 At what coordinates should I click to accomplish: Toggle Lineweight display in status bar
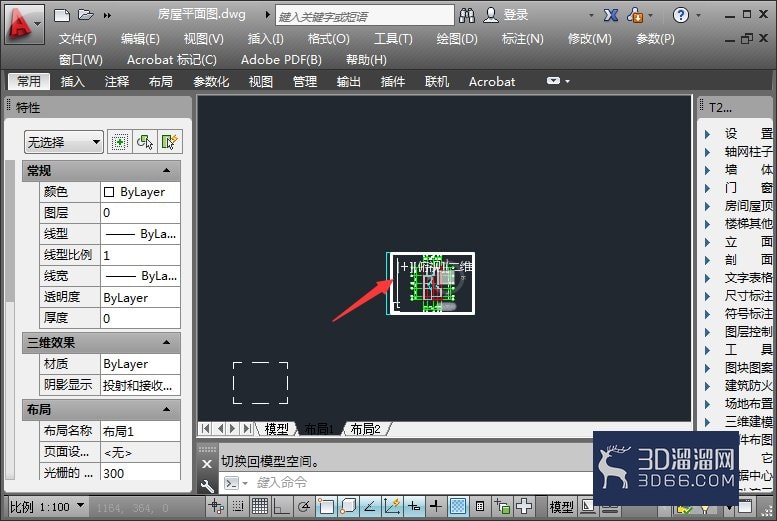(435, 506)
